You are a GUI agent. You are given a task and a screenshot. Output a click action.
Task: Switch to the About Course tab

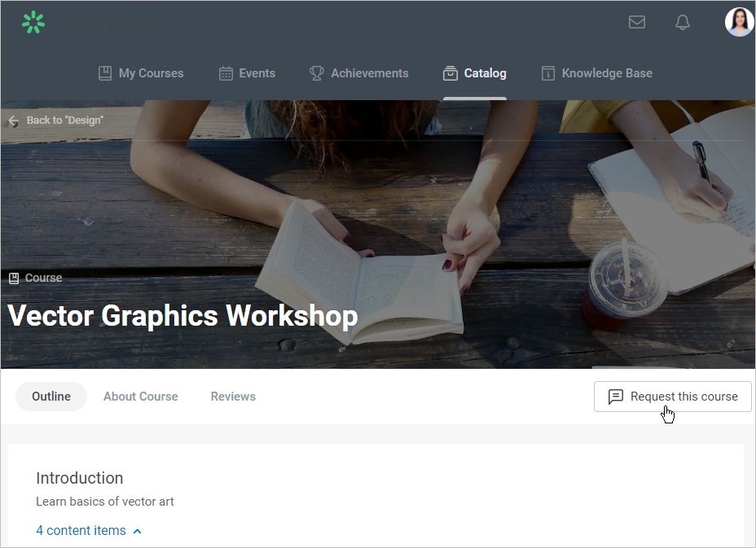point(141,397)
